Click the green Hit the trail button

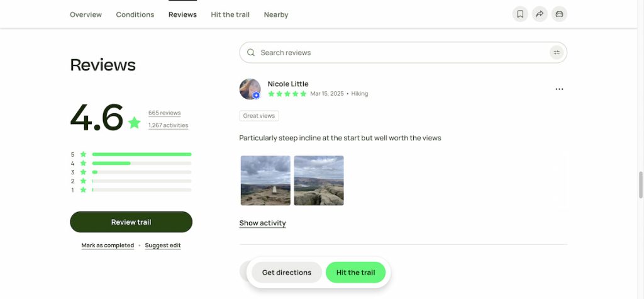coord(356,273)
